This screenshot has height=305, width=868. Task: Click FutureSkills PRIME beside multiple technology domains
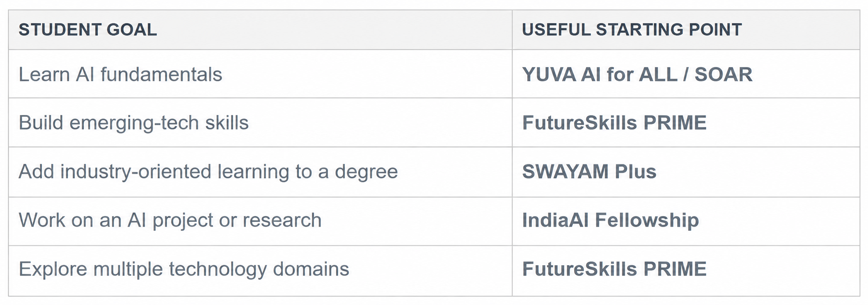pyautogui.click(x=614, y=269)
